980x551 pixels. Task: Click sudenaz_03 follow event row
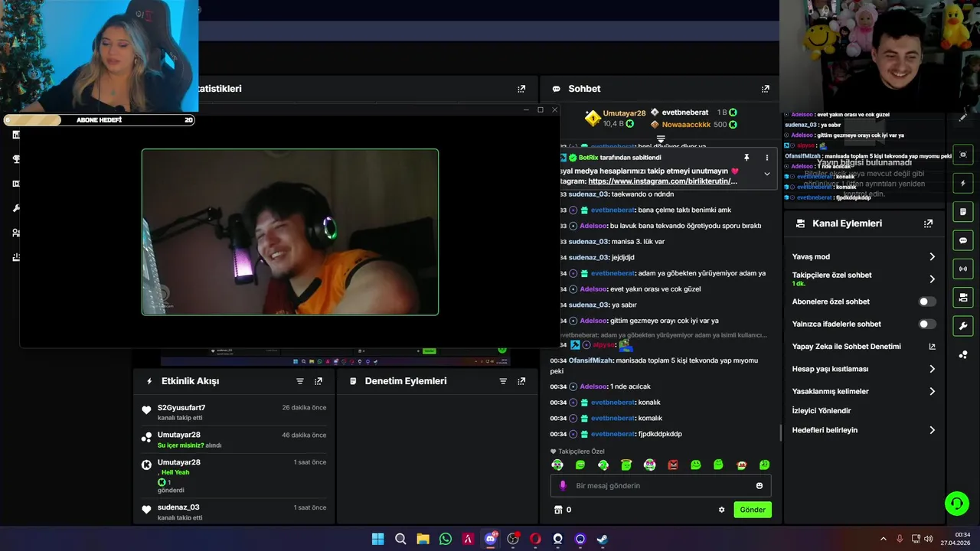(x=234, y=512)
